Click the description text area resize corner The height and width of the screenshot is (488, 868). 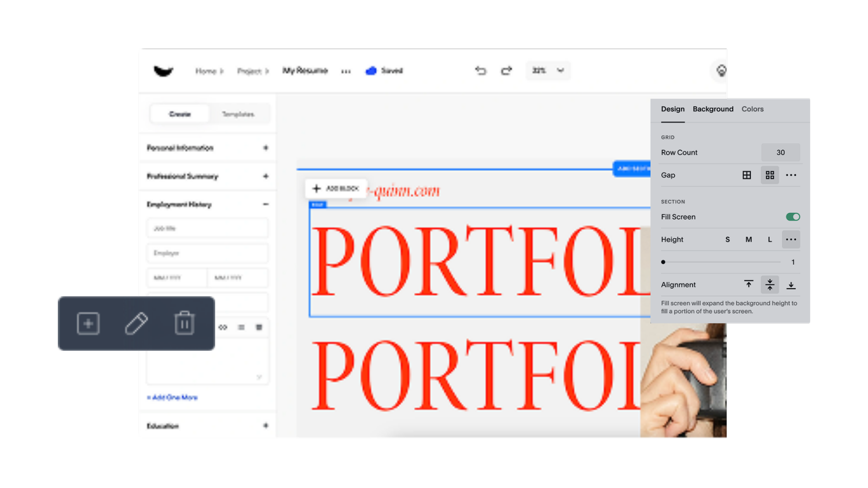pos(259,377)
